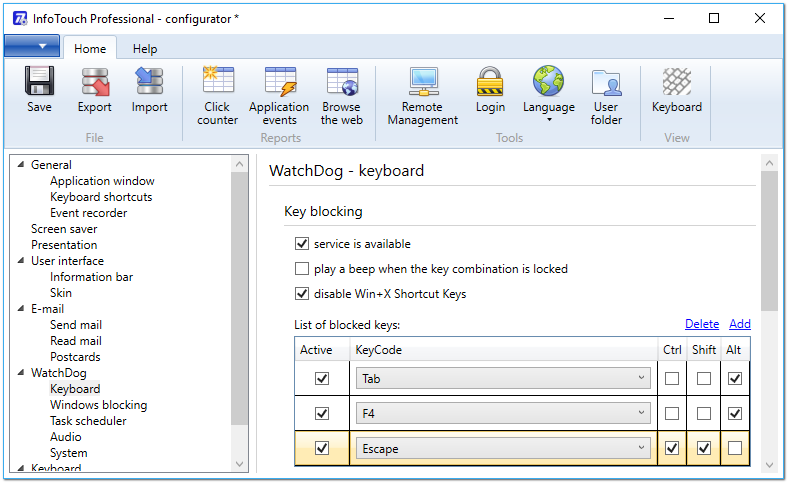Screen dimensions: 788x483
Task: Toggle Alt checkbox in the F4 row
Action: (735, 414)
